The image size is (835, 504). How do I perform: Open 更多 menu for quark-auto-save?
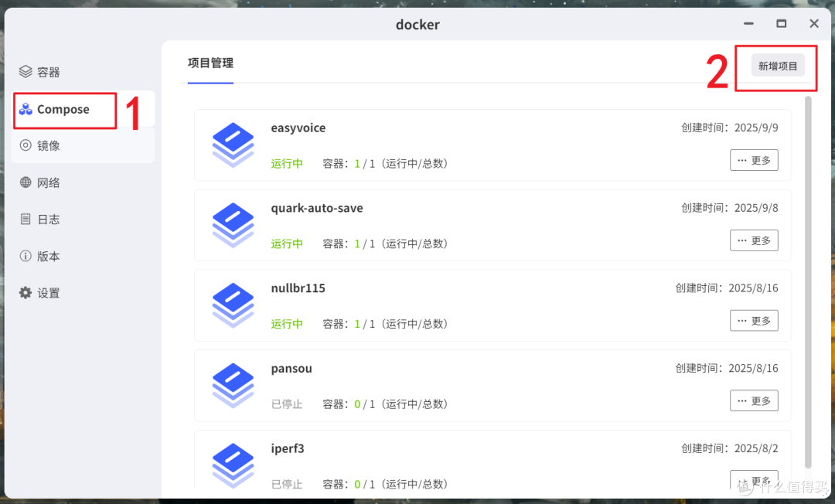tap(754, 240)
